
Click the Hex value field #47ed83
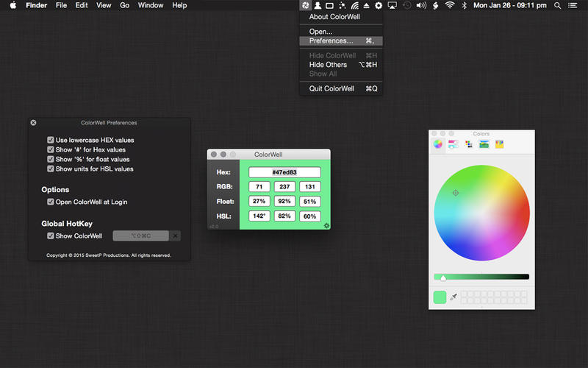pyautogui.click(x=284, y=172)
